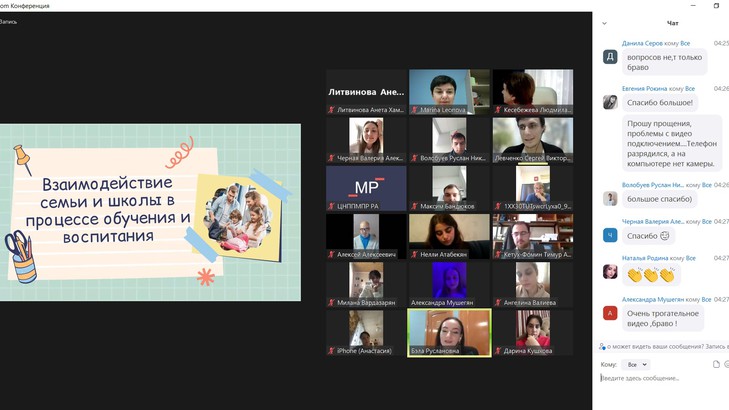729x410 pixels.
Task: Select Александра Мушегян's video tile
Action: [449, 284]
